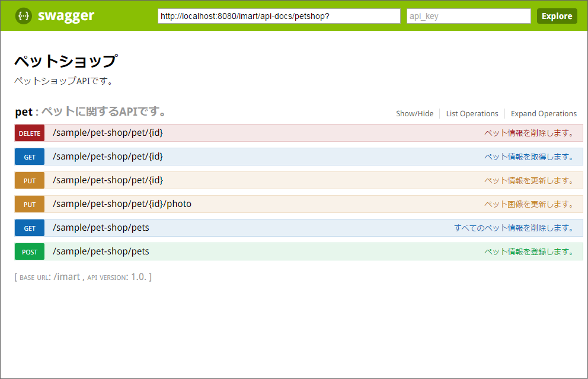Click Expand Operations link

(x=544, y=113)
